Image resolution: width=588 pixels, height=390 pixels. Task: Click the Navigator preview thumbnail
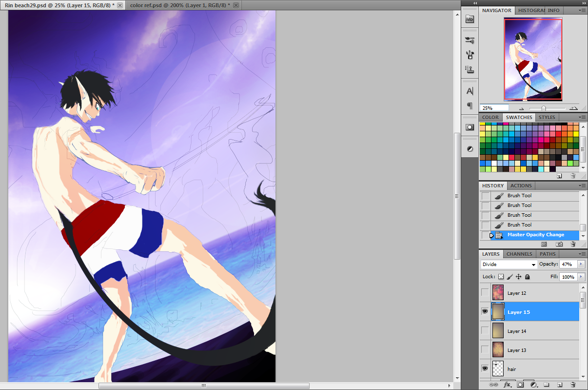[533, 60]
